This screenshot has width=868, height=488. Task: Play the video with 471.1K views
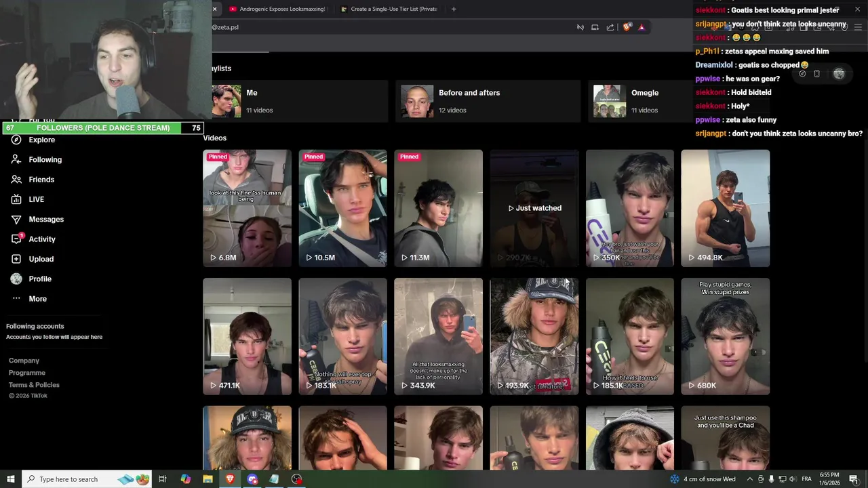pyautogui.click(x=247, y=336)
